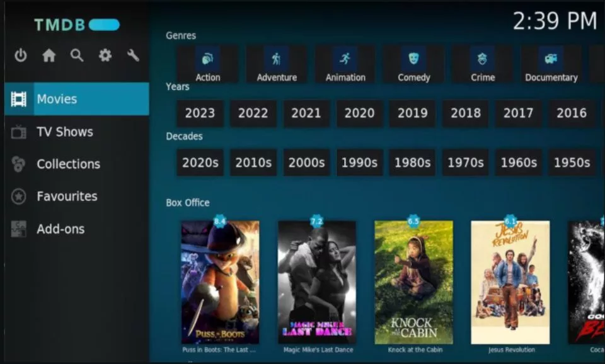Select the year 2022

point(253,113)
